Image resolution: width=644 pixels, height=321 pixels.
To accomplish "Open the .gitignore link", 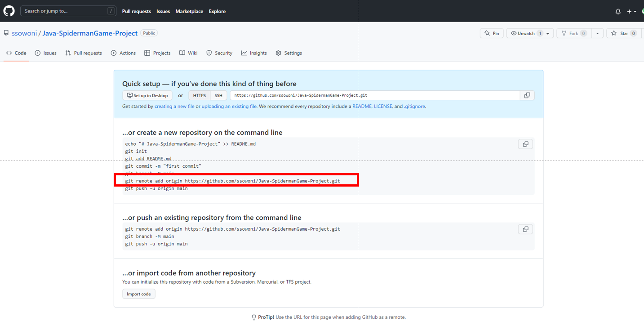I will tap(414, 107).
